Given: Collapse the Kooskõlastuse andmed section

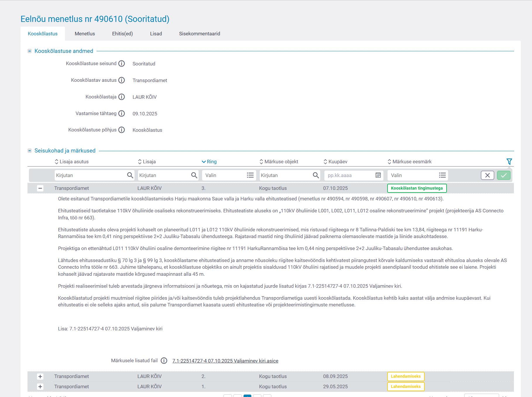Looking at the screenshot, I should tap(30, 51).
